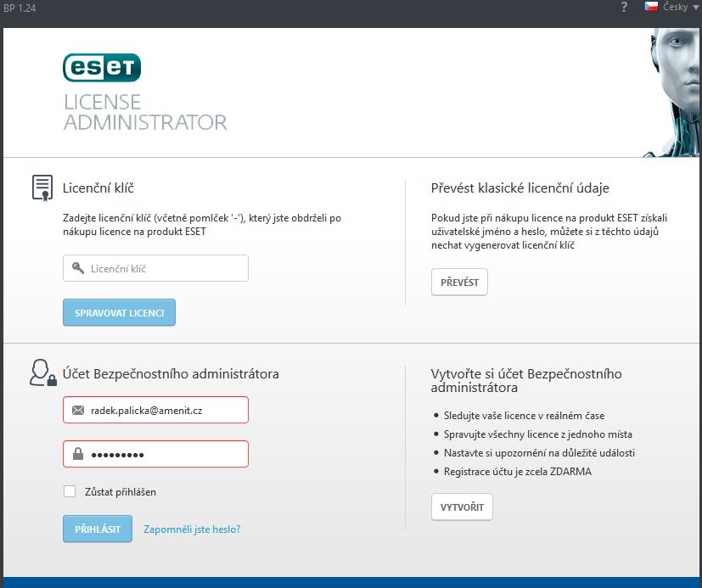Viewport: 702px width, 588px height.
Task: Click the VYTVOŘIT button
Action: click(x=462, y=507)
